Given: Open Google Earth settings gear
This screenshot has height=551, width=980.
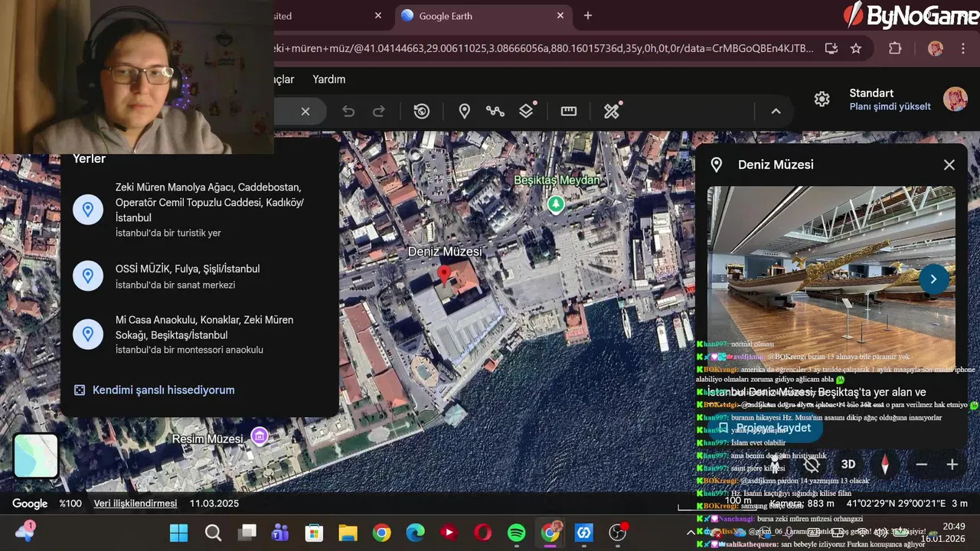Looking at the screenshot, I should coord(822,99).
